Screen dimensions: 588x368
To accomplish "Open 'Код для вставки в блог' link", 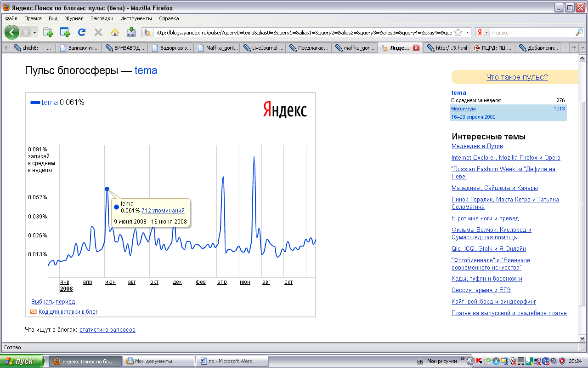I will pos(68,312).
